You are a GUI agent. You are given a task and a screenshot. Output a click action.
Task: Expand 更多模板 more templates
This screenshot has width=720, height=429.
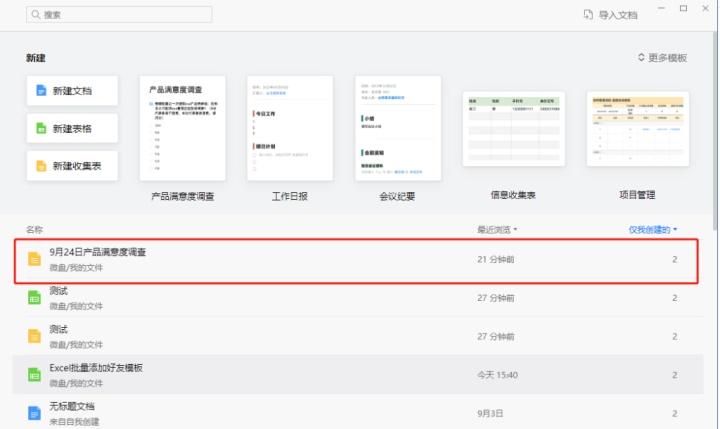click(662, 58)
